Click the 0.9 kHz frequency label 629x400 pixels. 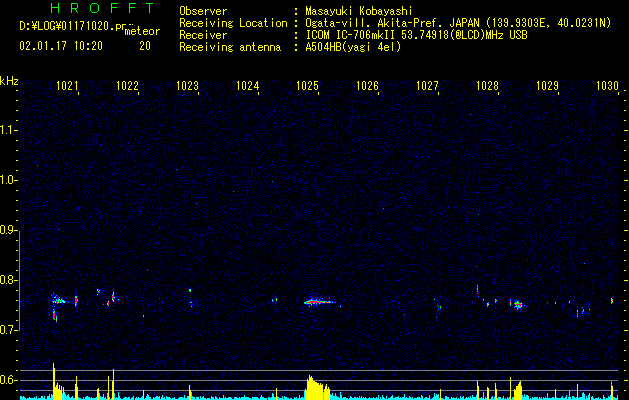pyautogui.click(x=9, y=230)
